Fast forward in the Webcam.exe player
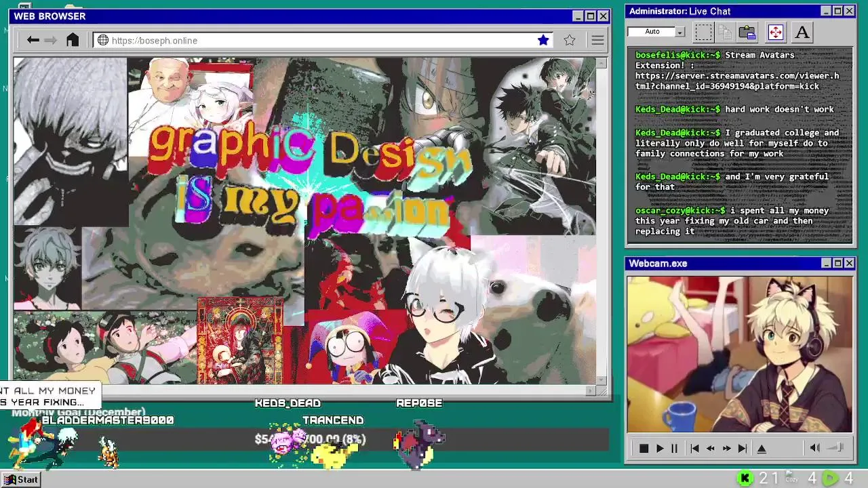This screenshot has height=488, width=868. [x=727, y=448]
